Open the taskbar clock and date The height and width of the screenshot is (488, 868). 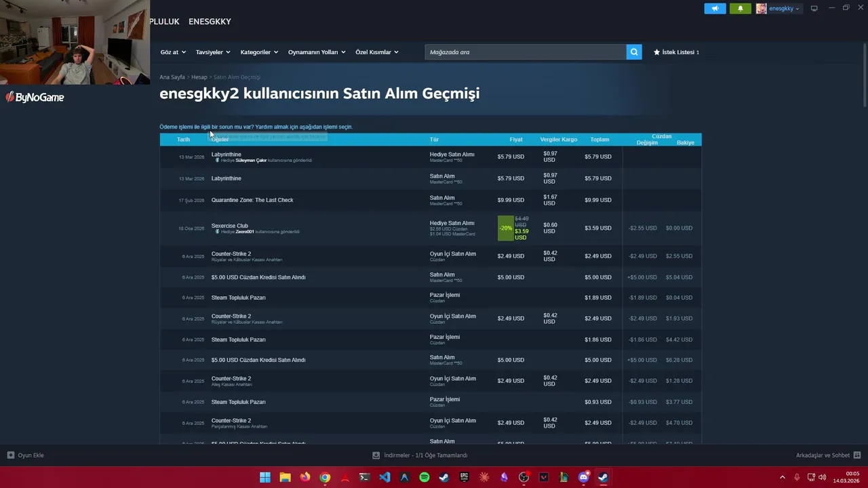click(x=846, y=477)
